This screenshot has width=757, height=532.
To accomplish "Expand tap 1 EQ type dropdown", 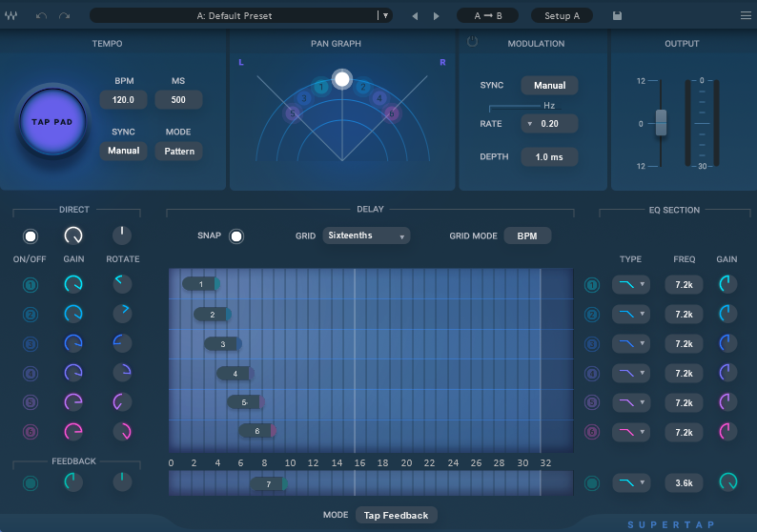I will point(630,285).
